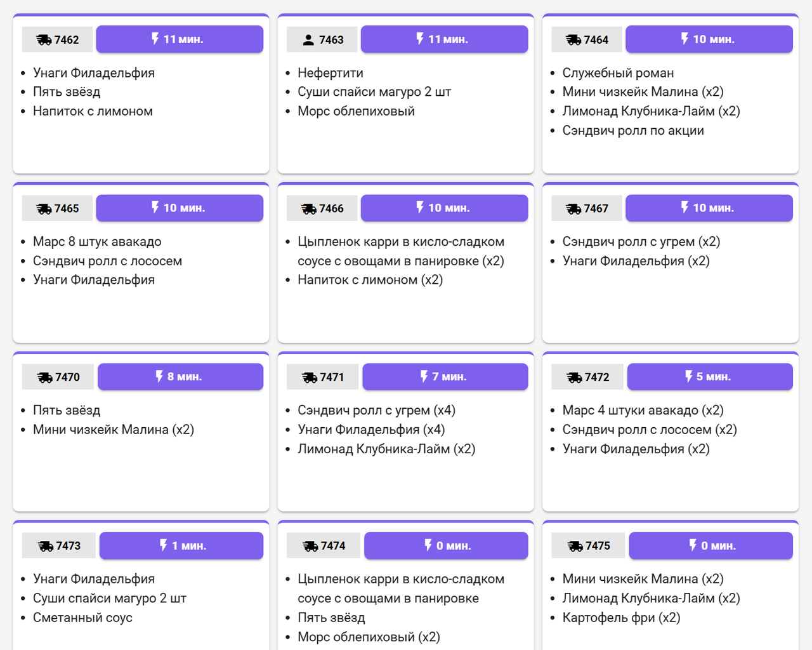Click the 7 мин. timer button
This screenshot has width=812, height=650.
(445, 377)
